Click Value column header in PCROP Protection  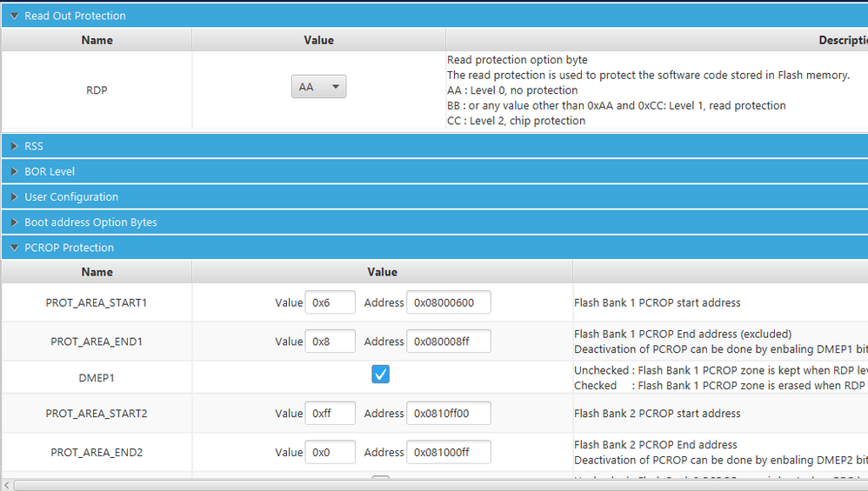pos(383,272)
